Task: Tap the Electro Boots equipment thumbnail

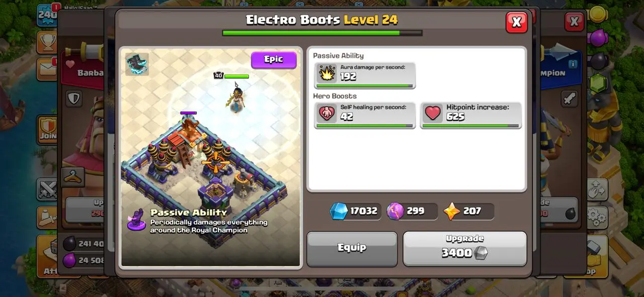Action: coord(137,64)
